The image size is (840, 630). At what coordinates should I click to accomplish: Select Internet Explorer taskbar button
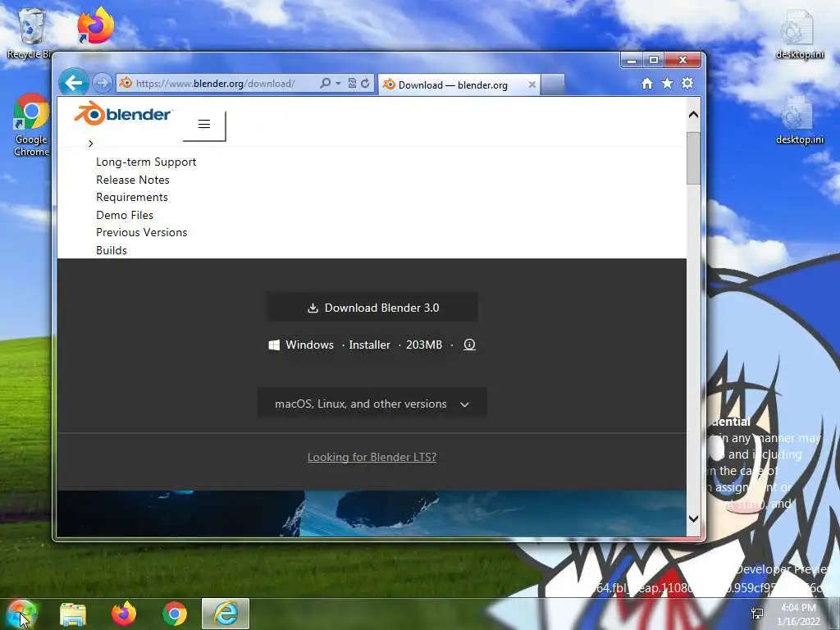[x=226, y=614]
